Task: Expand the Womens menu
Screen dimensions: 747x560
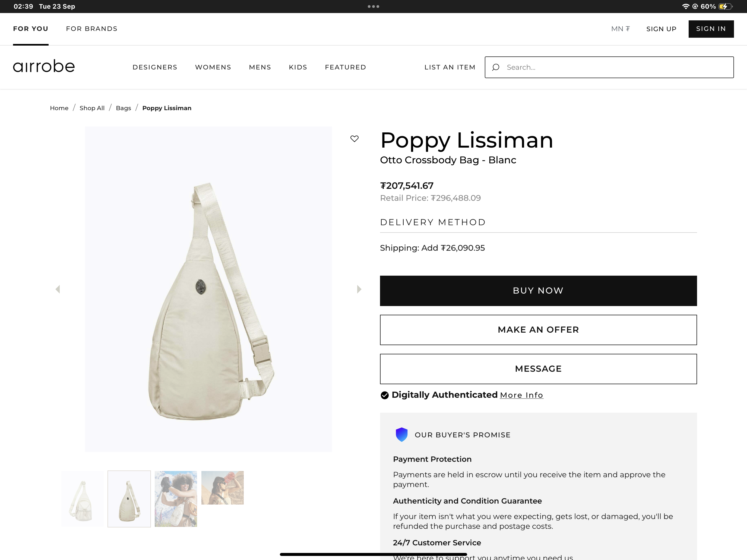Action: click(213, 67)
